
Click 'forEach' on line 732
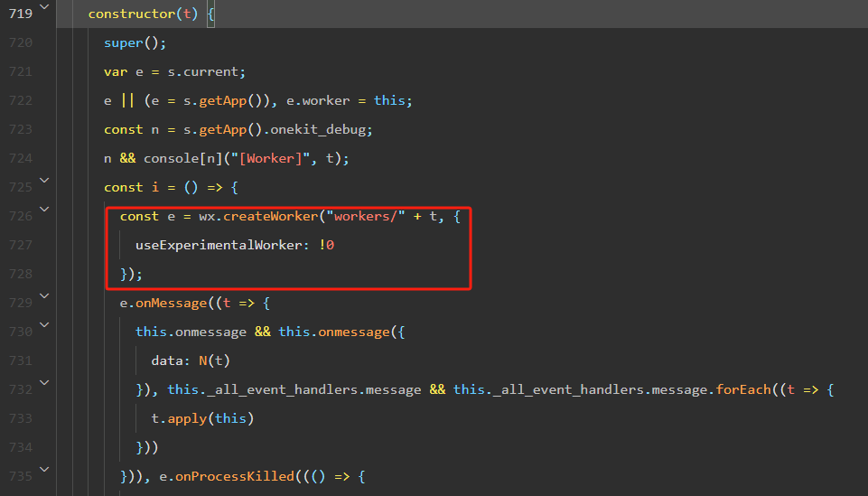coord(742,389)
